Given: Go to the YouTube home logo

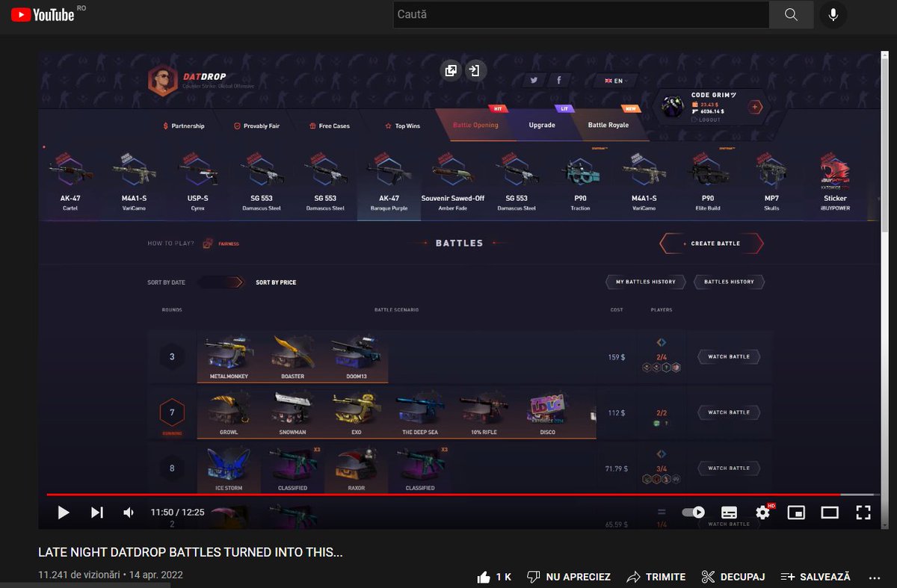Looking at the screenshot, I should 43,14.
